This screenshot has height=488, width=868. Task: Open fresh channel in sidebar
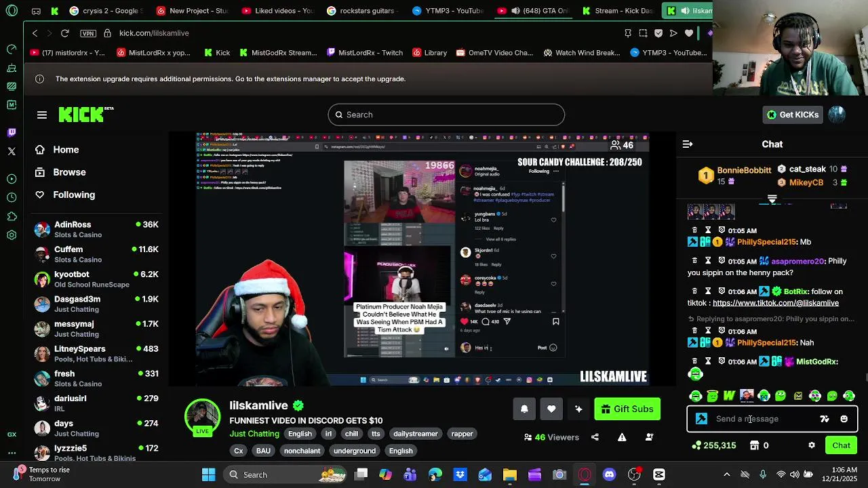coord(96,378)
